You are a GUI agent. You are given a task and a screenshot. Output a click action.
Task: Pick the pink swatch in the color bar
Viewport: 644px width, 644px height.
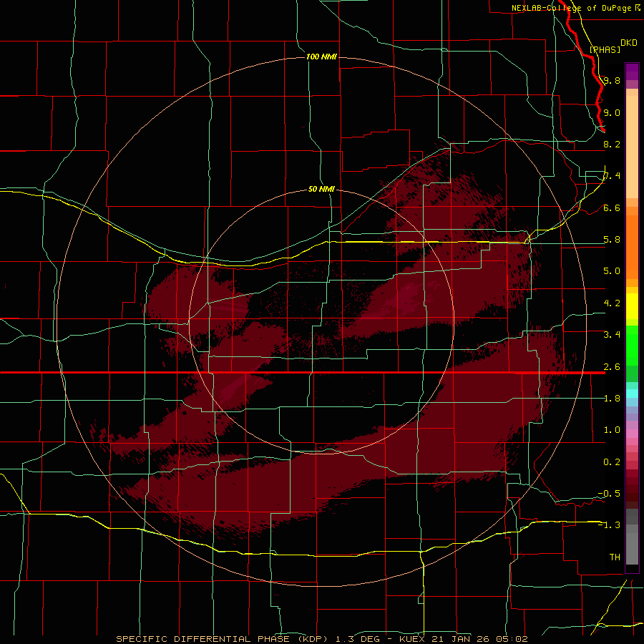click(x=632, y=434)
